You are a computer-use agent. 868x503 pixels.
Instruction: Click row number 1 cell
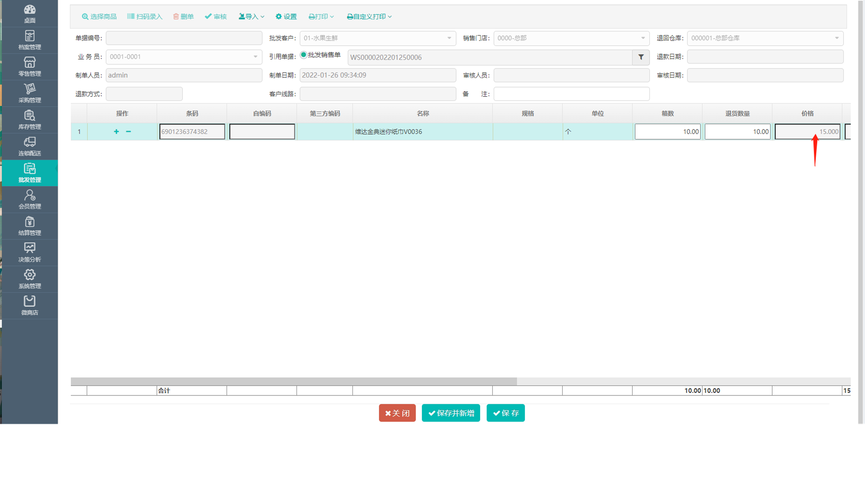(x=79, y=132)
